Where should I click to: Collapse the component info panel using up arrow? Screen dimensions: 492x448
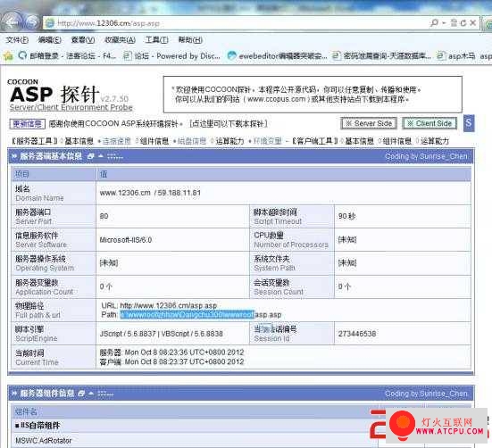tap(91, 394)
